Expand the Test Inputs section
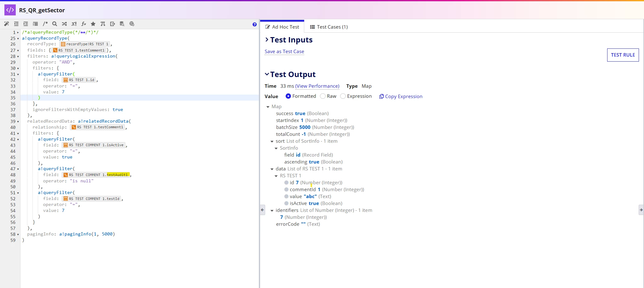This screenshot has width=644, height=288. [x=267, y=40]
